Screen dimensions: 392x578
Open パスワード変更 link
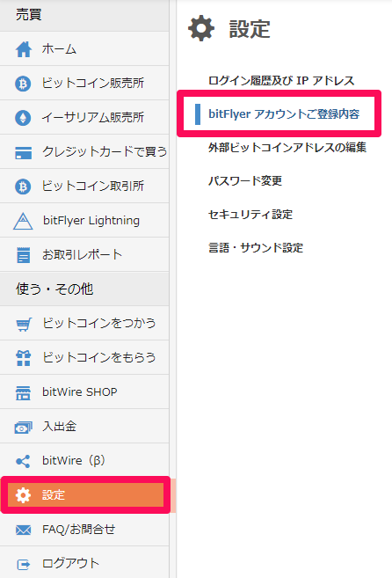(x=245, y=181)
